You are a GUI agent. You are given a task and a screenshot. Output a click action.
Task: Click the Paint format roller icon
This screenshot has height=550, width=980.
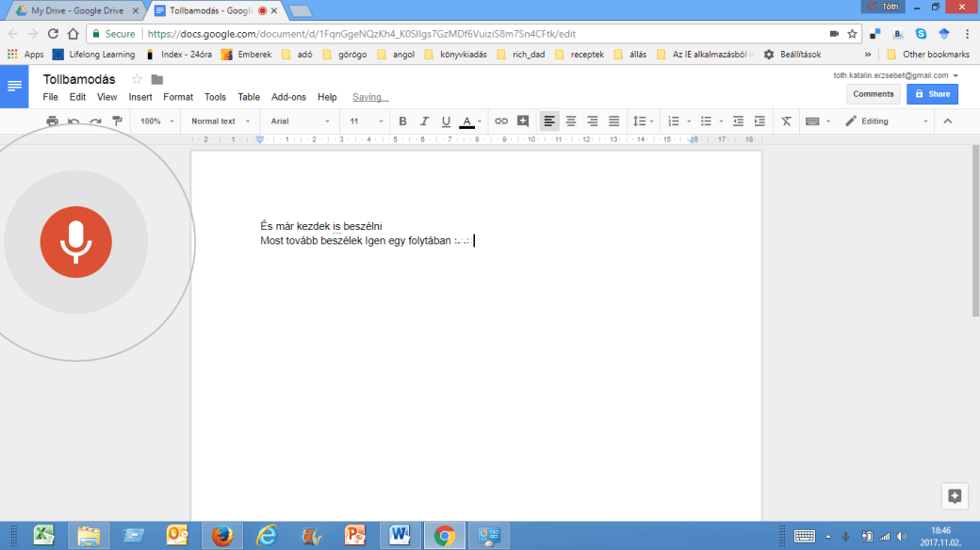tap(117, 121)
